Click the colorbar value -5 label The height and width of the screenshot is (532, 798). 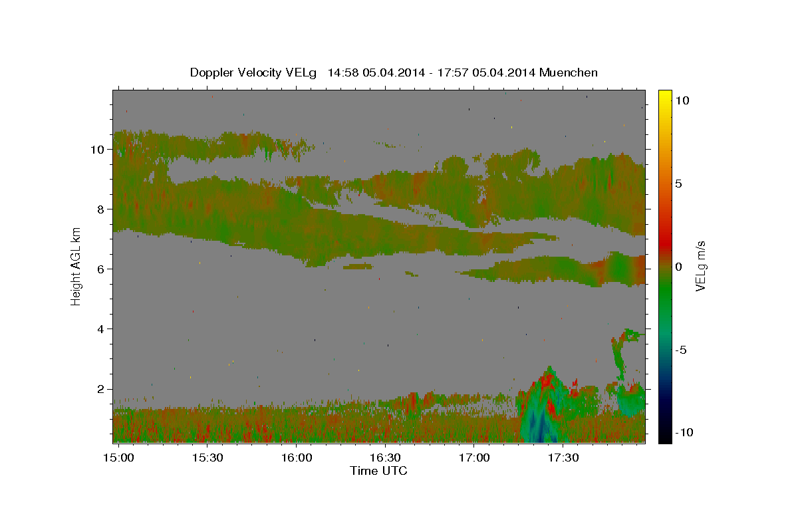pos(682,350)
